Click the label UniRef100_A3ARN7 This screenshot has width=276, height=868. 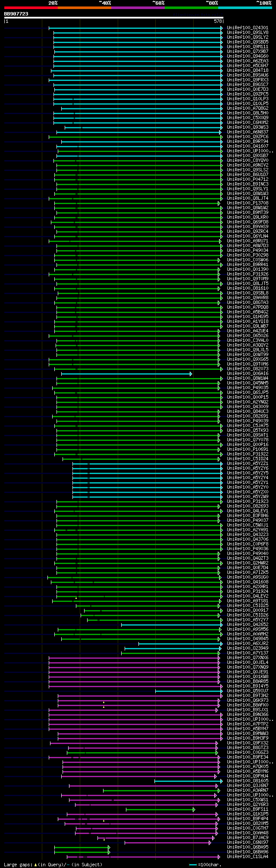[248, 790]
